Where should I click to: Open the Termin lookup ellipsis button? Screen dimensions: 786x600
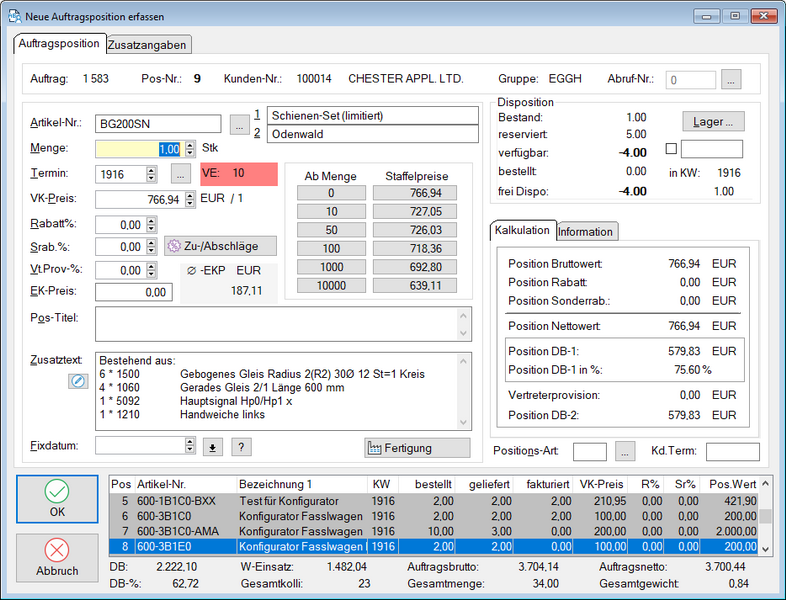point(180,174)
